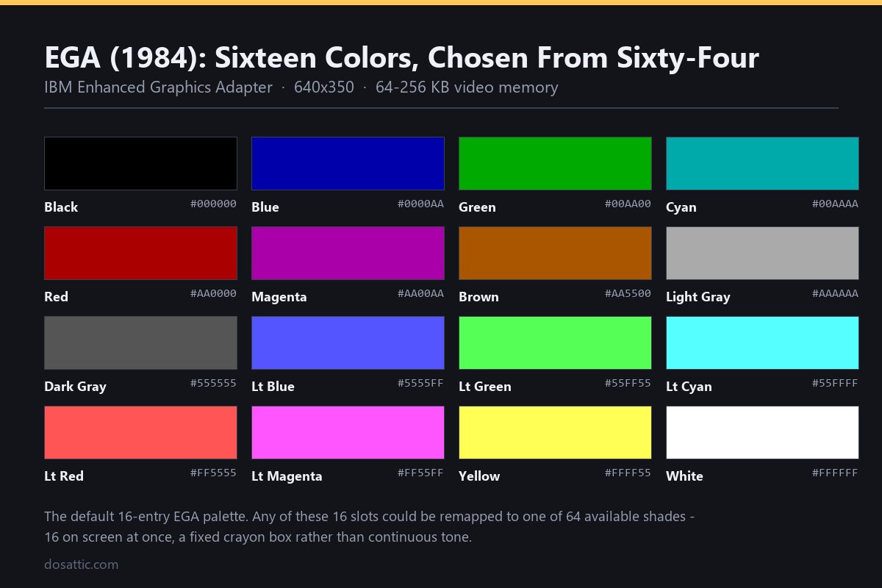The height and width of the screenshot is (588, 882).
Task: Choose the White color swatch
Action: tap(762, 432)
